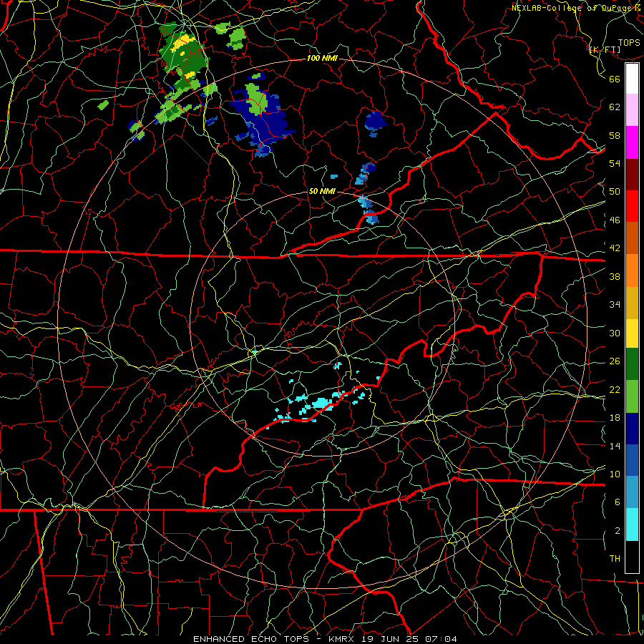Click the legend value 18
The width and height of the screenshot is (644, 644).
[615, 418]
